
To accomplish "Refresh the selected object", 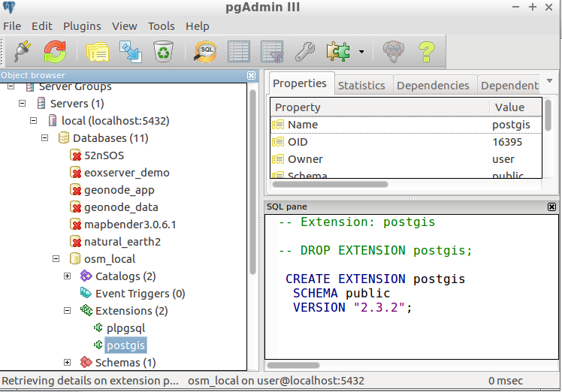I will 55,52.
